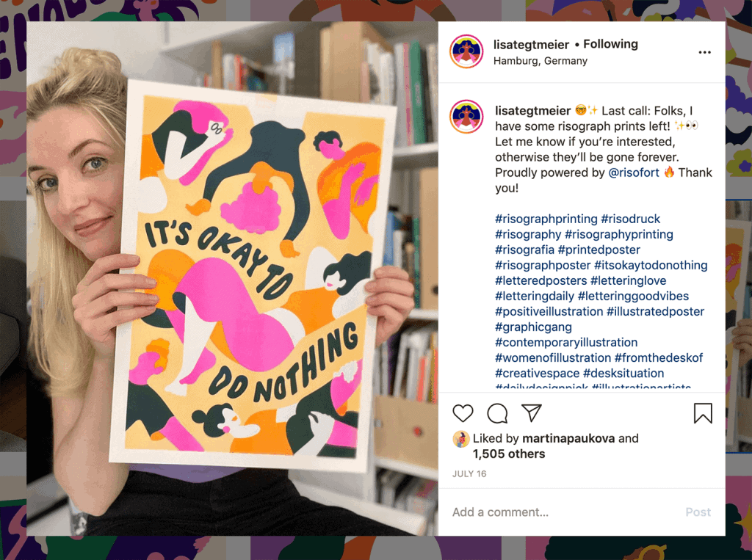This screenshot has width=752, height=560.
Task: Open the #risographprinting hashtag
Action: (x=546, y=219)
